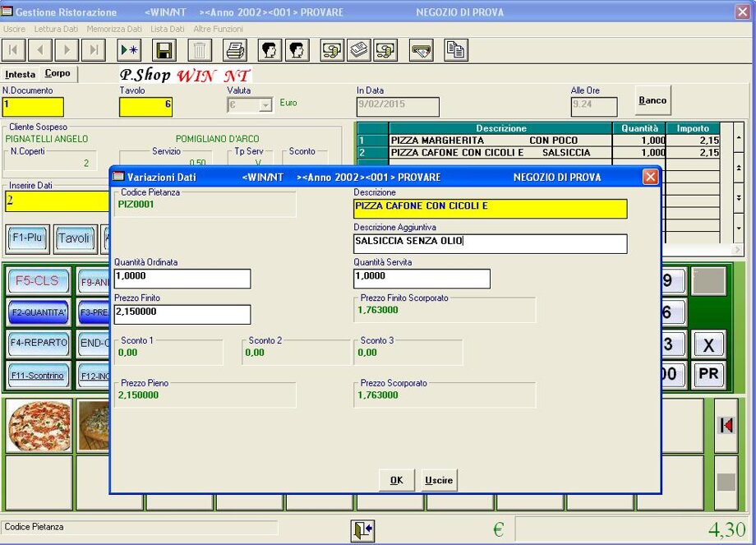Select the margherita pizza thumbnail
This screenshot has width=756, height=545.
39,425
